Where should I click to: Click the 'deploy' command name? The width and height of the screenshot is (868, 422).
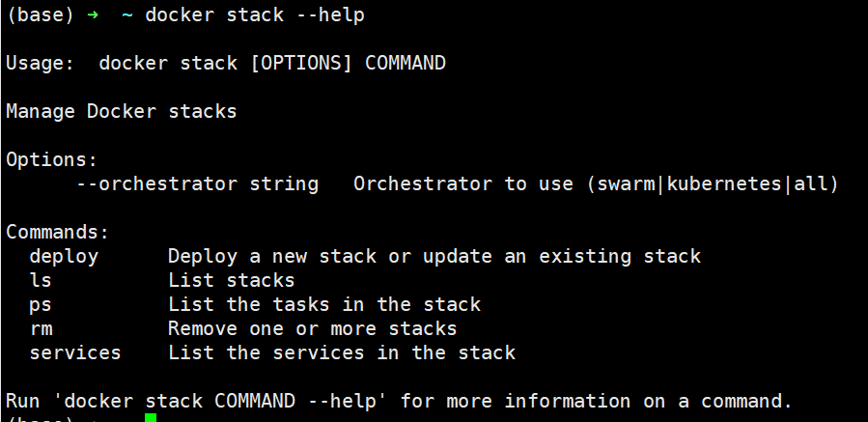[64, 256]
